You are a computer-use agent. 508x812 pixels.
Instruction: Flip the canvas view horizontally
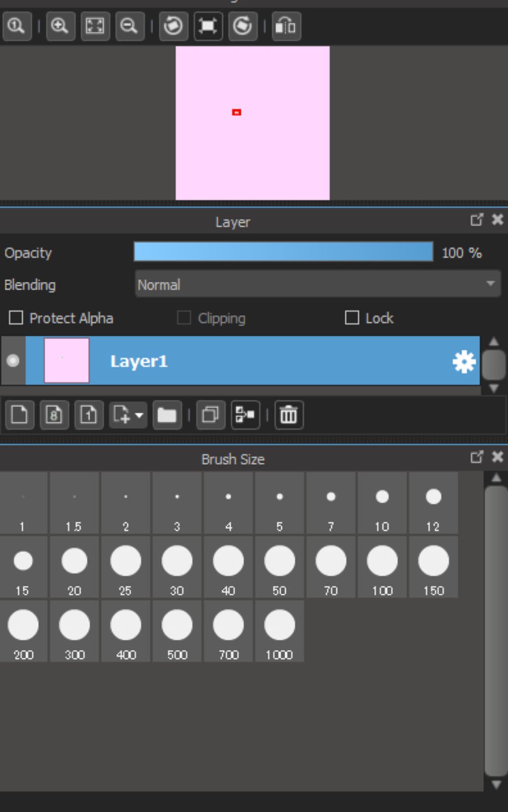point(286,26)
